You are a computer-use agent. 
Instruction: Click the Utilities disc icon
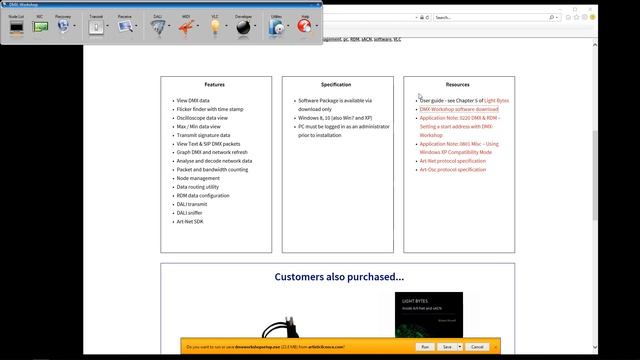[276, 27]
